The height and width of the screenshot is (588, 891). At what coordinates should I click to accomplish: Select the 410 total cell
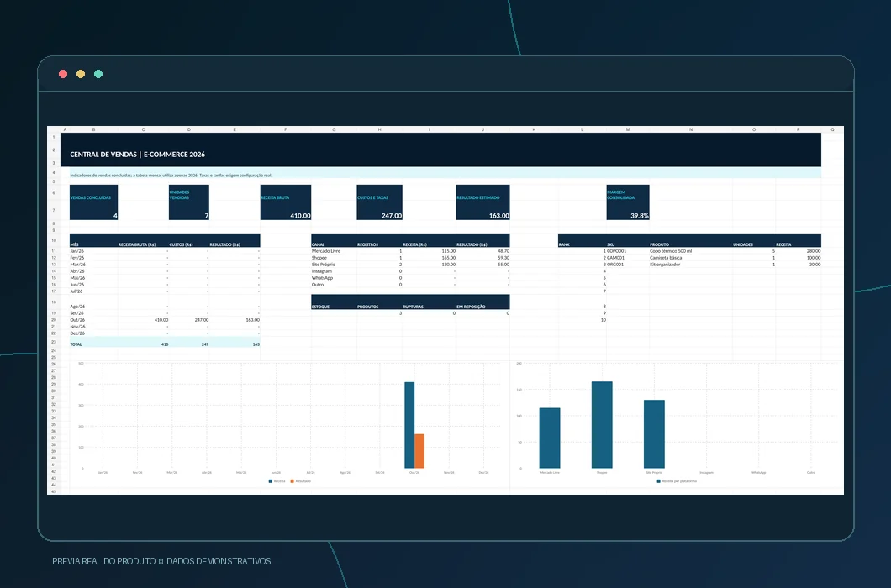pos(164,344)
